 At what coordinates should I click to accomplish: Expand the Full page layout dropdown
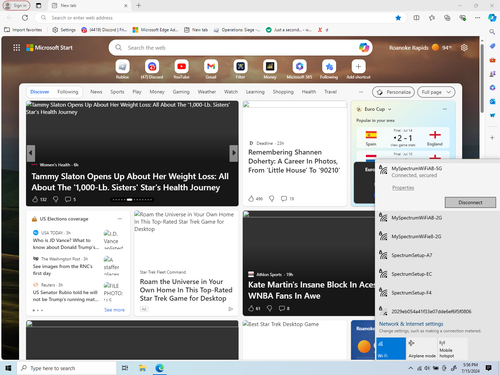click(x=436, y=92)
